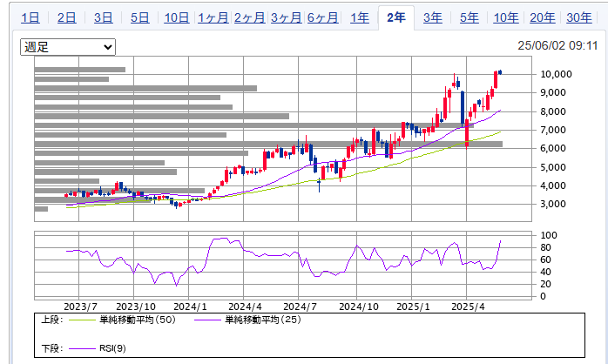
Task: Click the 7,000 price axis label
Action: coord(553,130)
